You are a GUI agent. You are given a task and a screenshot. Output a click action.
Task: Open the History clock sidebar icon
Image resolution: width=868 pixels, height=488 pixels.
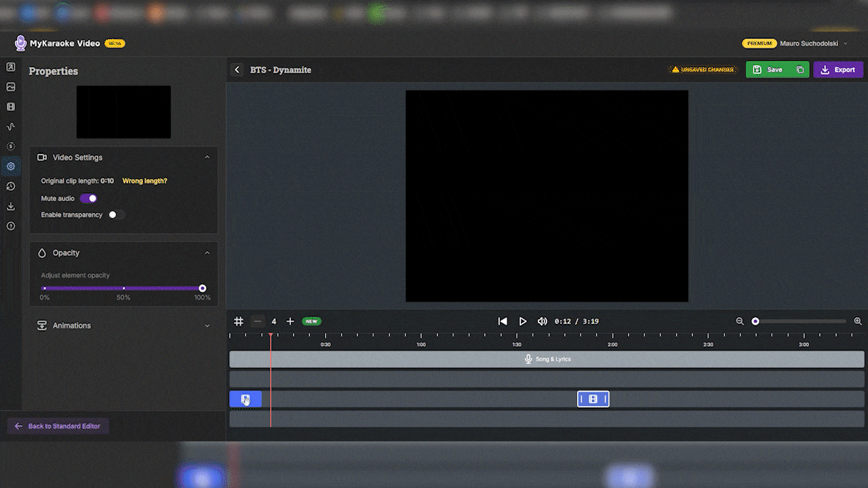pyautogui.click(x=11, y=186)
